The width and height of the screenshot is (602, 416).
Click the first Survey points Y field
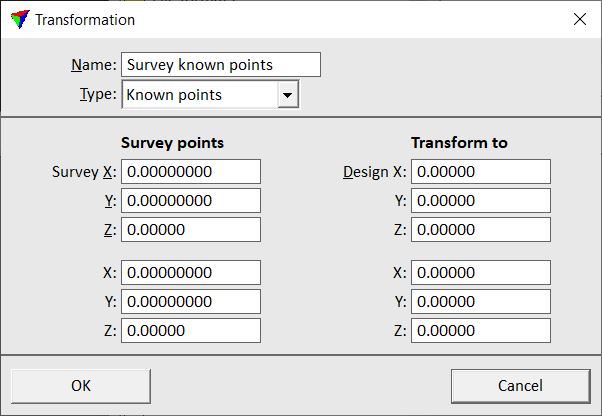(191, 200)
